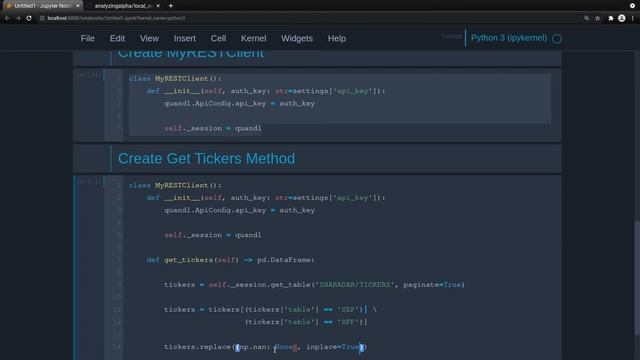The image size is (640, 360).
Task: Click the 'def get_tickers(self)' line
Action: (x=231, y=260)
